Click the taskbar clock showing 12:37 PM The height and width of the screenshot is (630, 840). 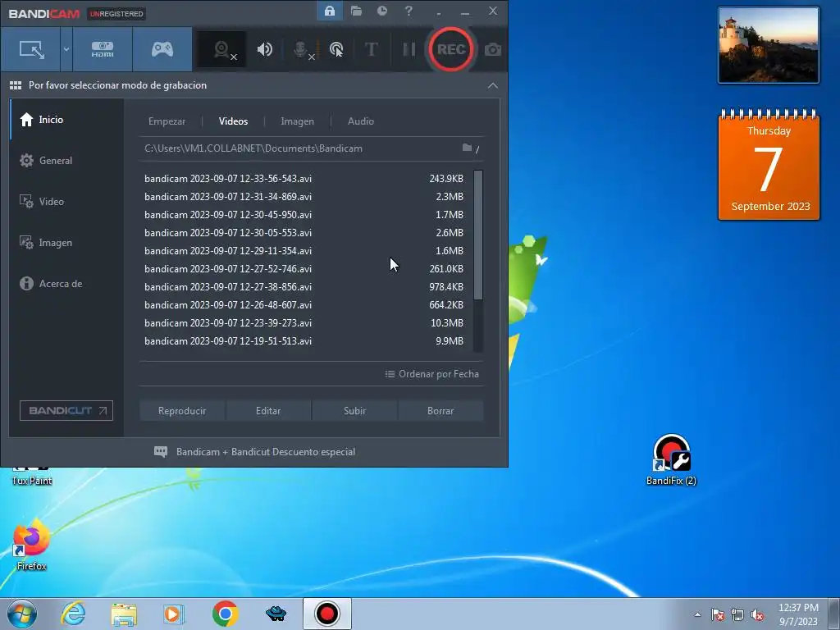798,614
